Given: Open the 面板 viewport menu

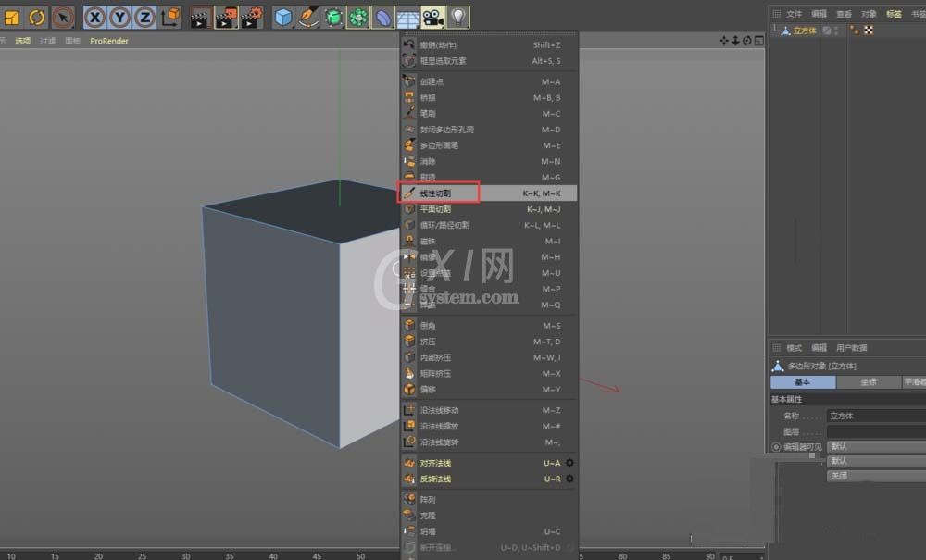Looking at the screenshot, I should pos(72,41).
